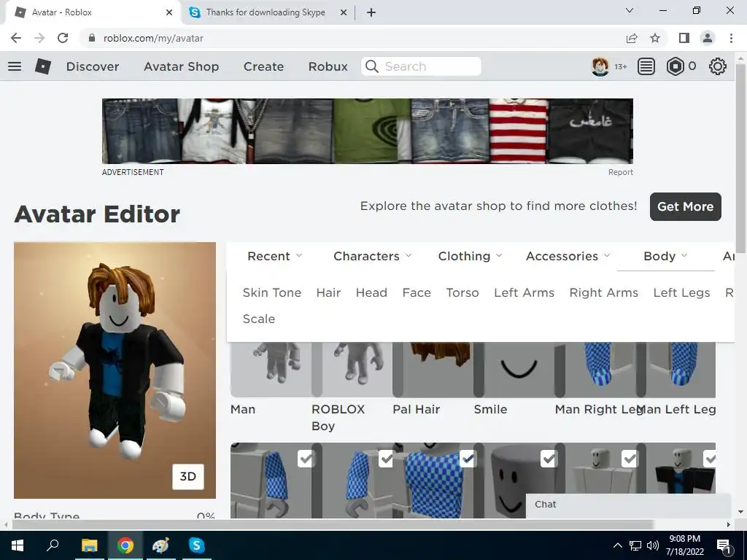Open Skype from the taskbar

click(196, 545)
